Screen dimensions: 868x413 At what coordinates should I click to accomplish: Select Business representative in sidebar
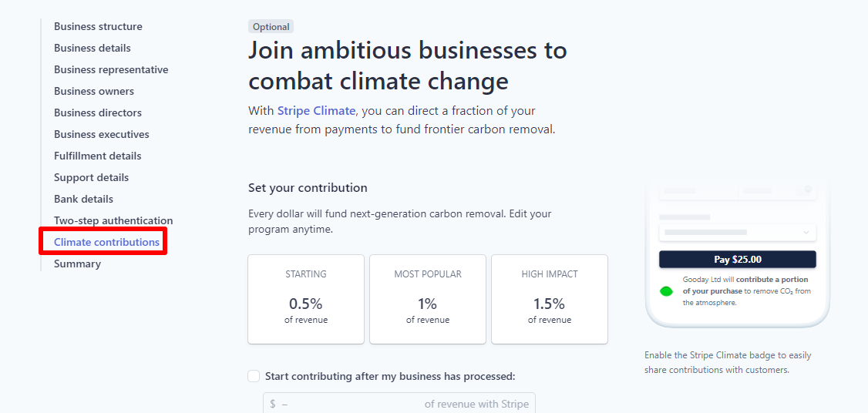pos(111,70)
